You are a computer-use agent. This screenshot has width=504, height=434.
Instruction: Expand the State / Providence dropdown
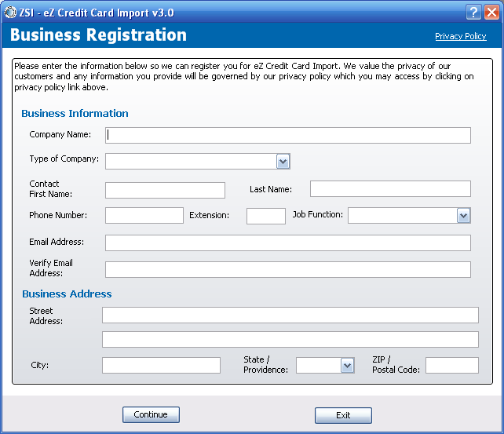[347, 365]
